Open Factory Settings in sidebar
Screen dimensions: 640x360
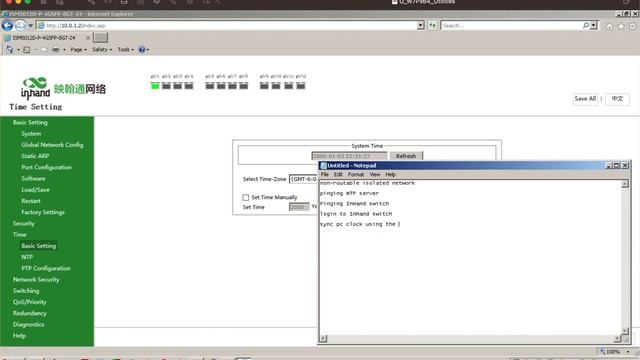43,212
